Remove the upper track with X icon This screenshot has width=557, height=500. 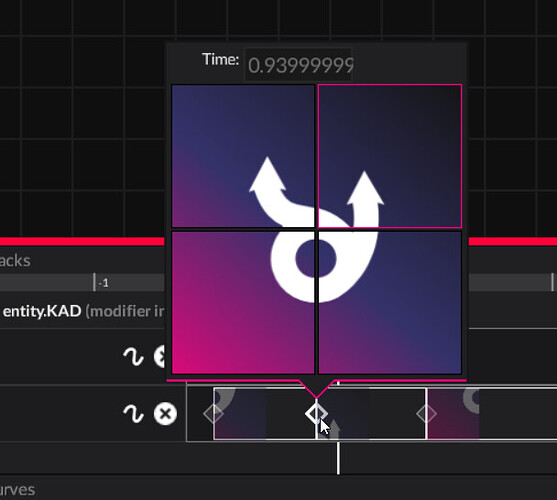tap(159, 356)
